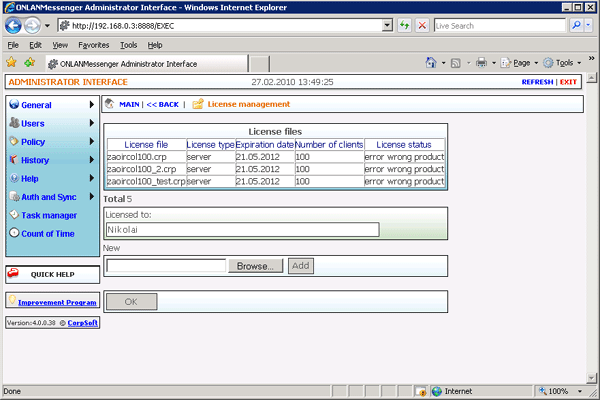This screenshot has width=600, height=400.
Task: Click the Users people icon
Action: click(15, 122)
